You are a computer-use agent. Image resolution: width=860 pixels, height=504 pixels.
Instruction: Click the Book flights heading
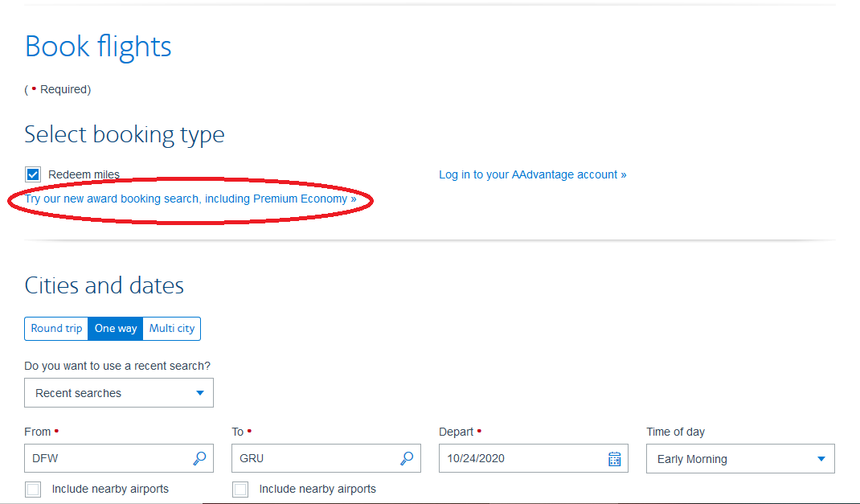[x=98, y=47]
